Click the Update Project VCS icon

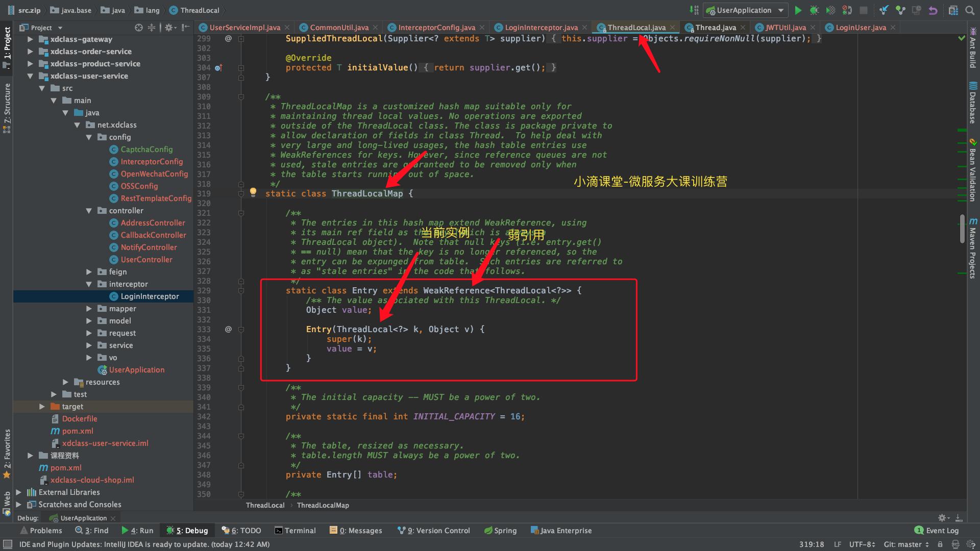[x=884, y=10]
